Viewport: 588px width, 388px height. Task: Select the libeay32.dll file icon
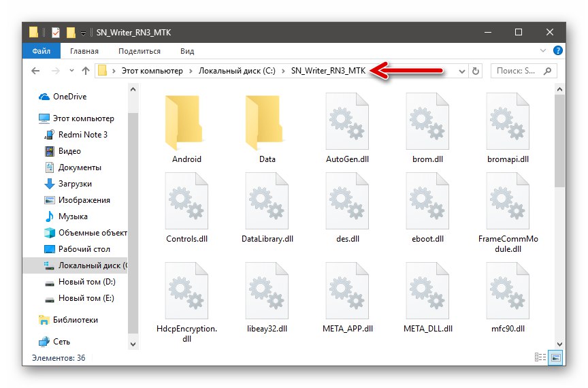tap(267, 291)
